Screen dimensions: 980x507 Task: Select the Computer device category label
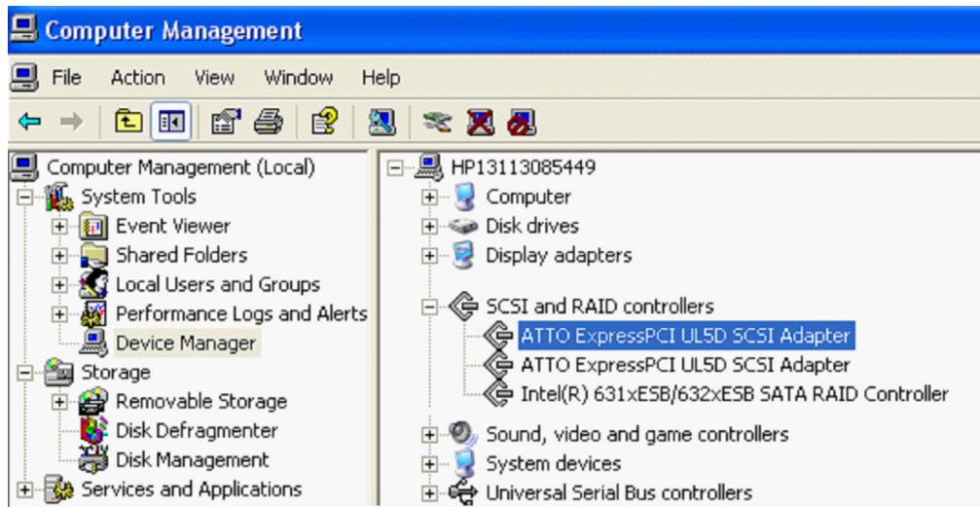click(x=528, y=197)
